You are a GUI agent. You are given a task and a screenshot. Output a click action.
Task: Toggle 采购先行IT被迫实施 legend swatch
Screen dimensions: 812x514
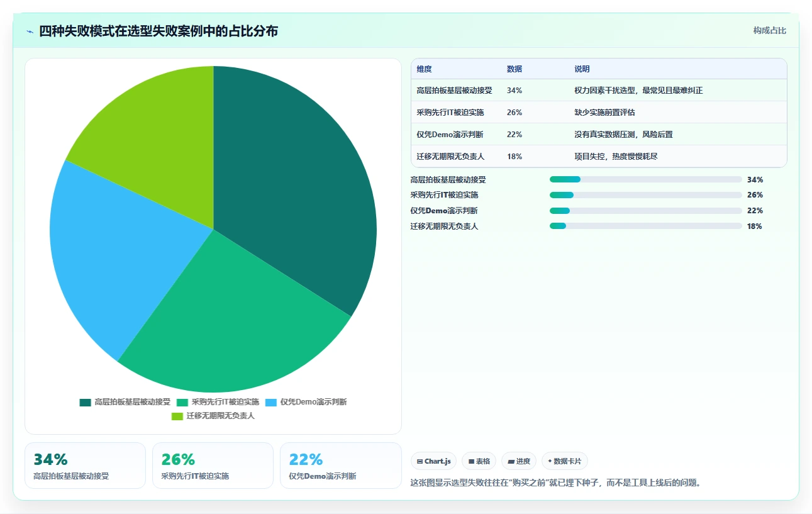(x=183, y=402)
